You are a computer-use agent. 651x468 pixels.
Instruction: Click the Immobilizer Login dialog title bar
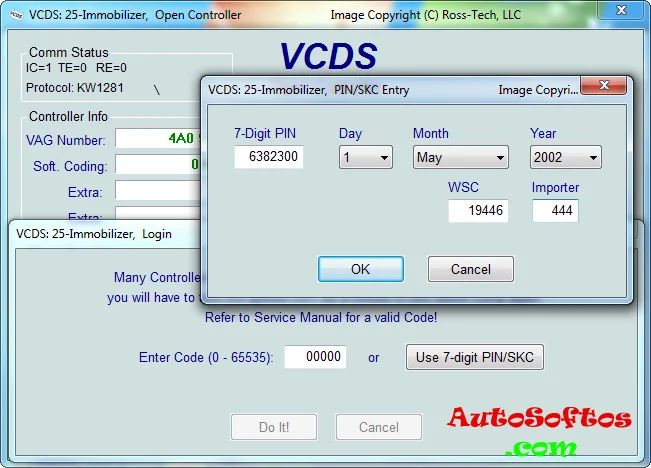(x=100, y=234)
